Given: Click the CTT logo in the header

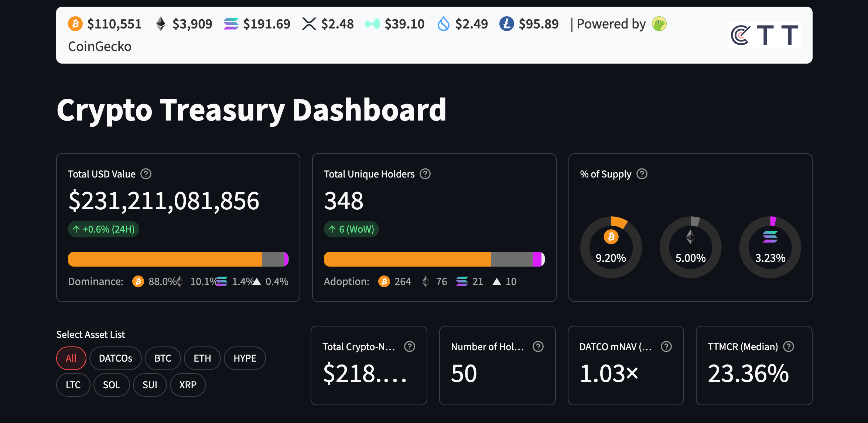Looking at the screenshot, I should click(765, 35).
